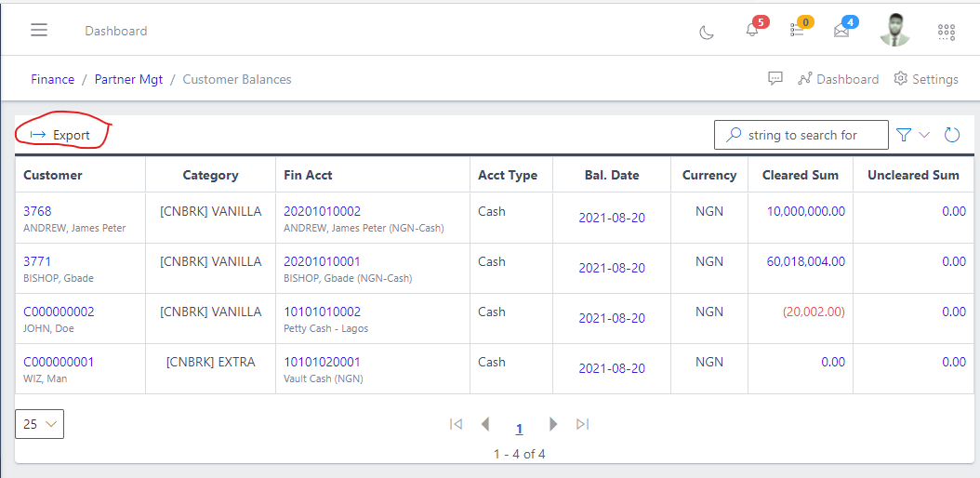Select Vault Cash (NGN) account text
Screen dimensions: 980x478
pos(324,378)
